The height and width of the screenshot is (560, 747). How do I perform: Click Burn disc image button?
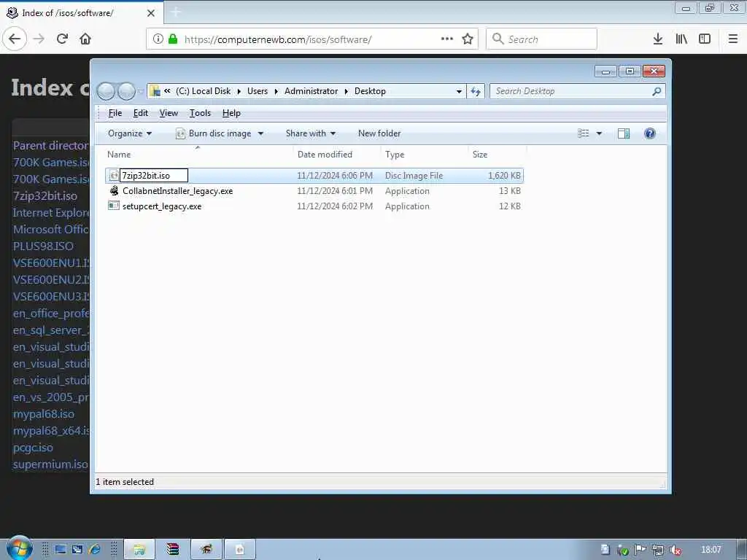214,133
